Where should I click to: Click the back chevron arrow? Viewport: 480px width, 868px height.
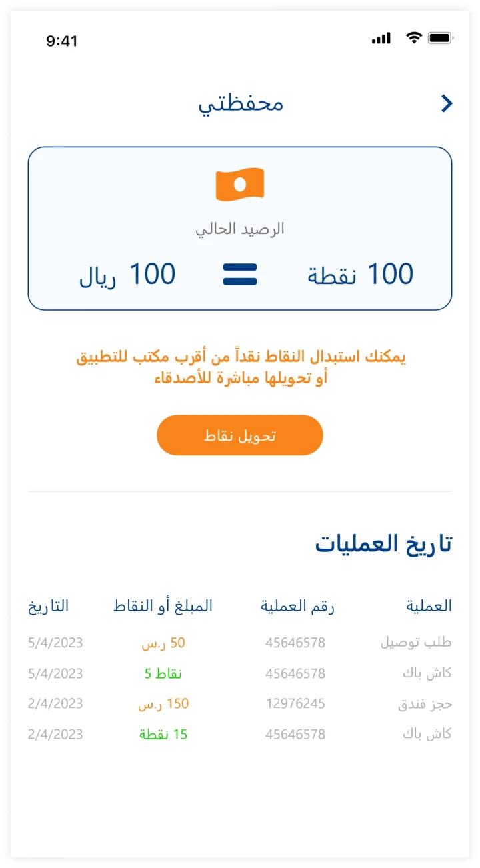tap(447, 103)
